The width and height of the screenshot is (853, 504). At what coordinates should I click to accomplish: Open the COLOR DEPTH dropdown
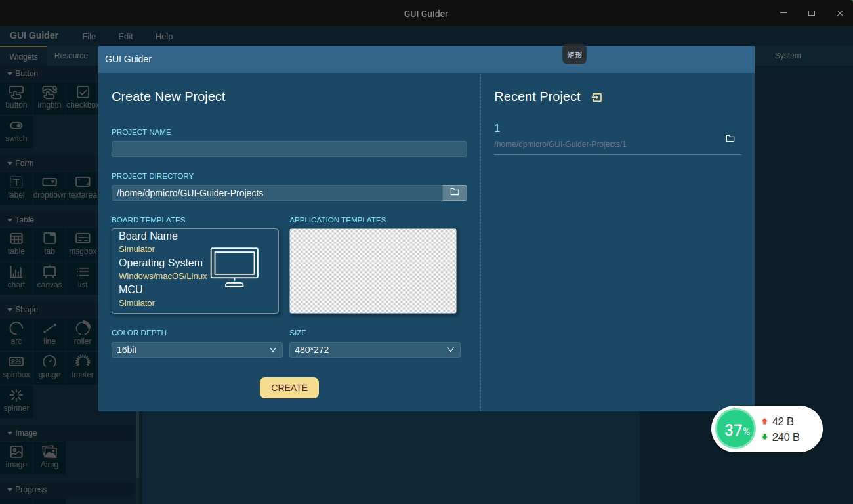point(197,350)
